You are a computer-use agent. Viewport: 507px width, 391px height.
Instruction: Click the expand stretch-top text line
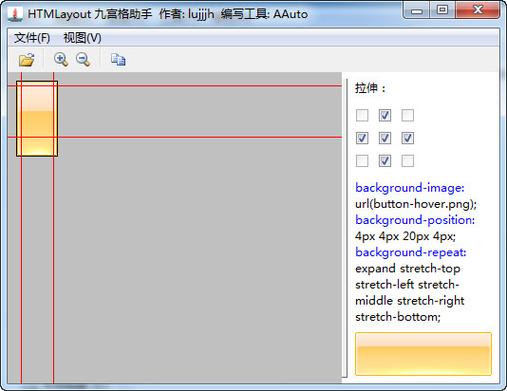pyautogui.click(x=408, y=268)
